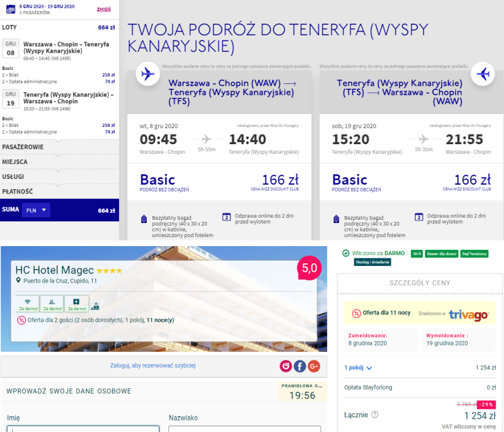Click the outbound flight airplane icon
The image size is (504, 432).
point(148,74)
